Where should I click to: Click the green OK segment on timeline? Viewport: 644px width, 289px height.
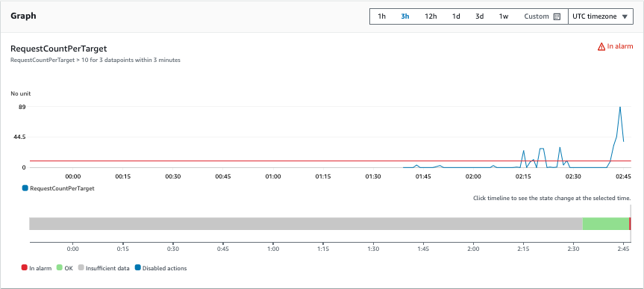point(606,223)
